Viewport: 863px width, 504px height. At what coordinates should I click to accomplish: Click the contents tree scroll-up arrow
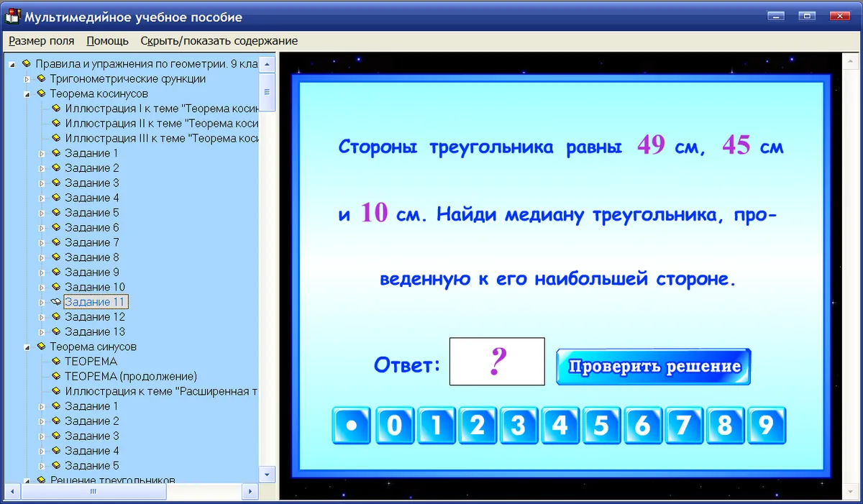point(268,63)
